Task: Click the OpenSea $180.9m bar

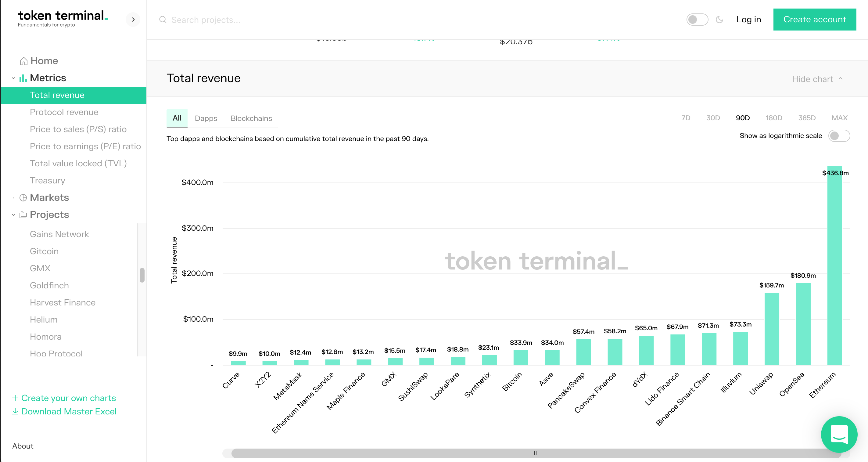Action: (803, 324)
